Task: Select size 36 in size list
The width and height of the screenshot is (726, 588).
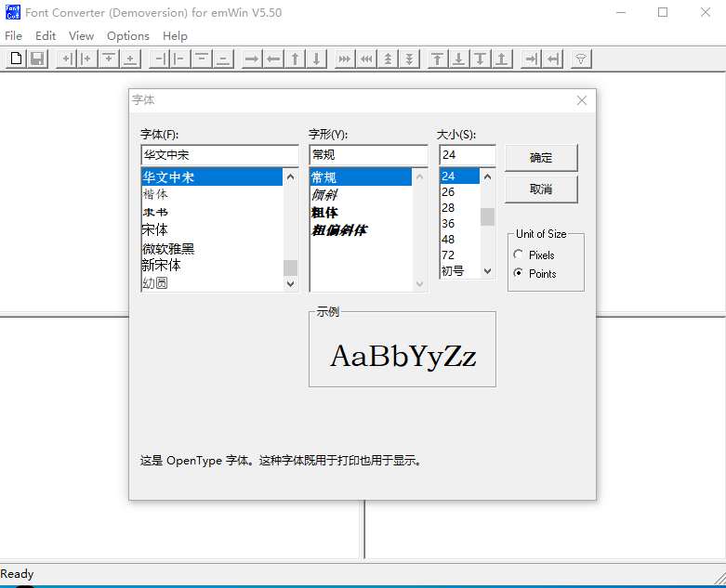Action: 460,224
